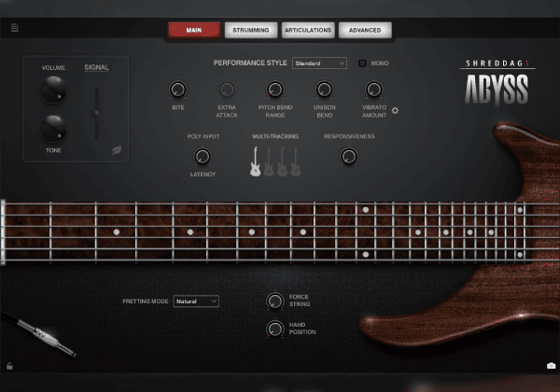Click the Extra Attack knob

pyautogui.click(x=227, y=91)
